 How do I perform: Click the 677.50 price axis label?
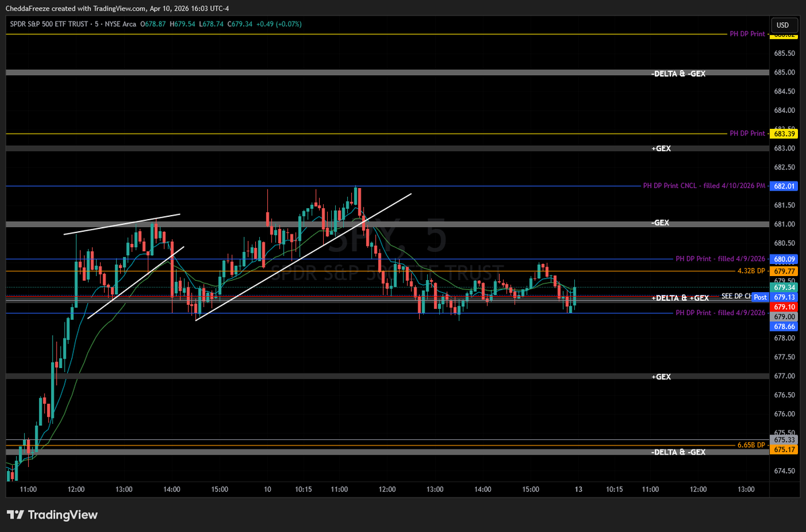[x=785, y=357]
